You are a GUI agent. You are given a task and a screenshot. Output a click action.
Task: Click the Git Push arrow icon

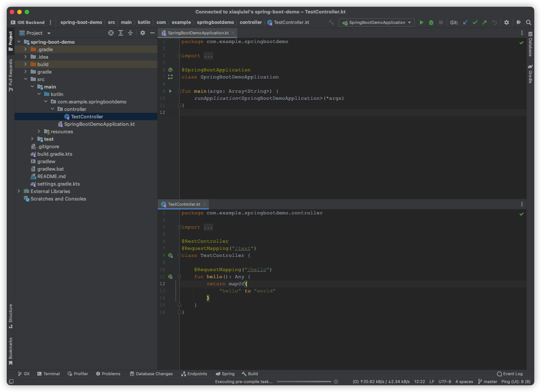[485, 22]
